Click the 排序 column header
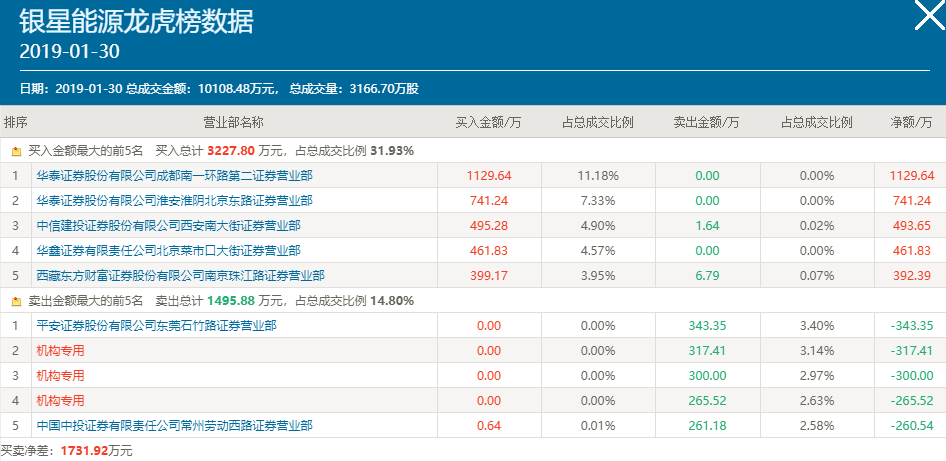 tap(16, 122)
